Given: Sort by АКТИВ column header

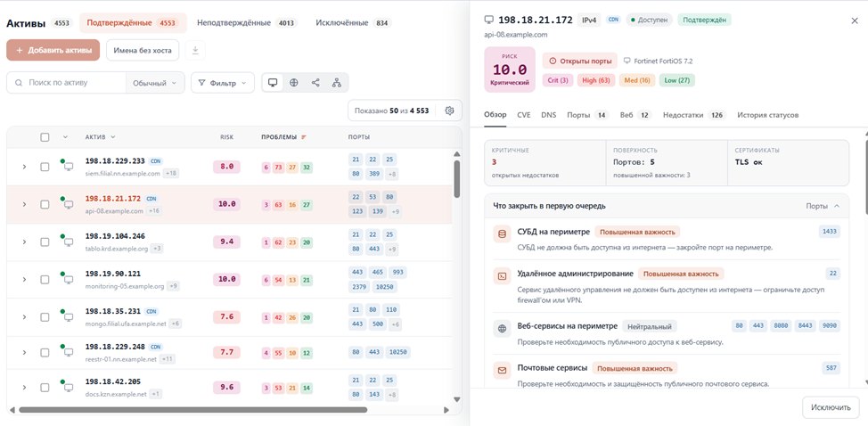Looking at the screenshot, I should coord(100,137).
